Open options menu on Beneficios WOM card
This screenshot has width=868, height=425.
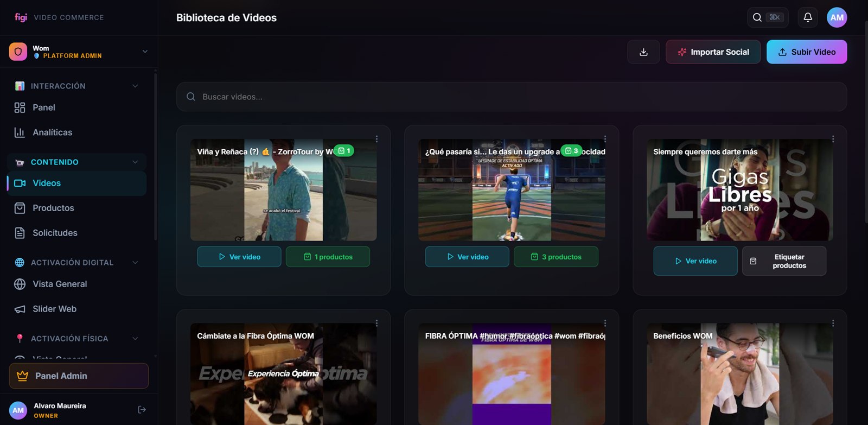pos(833,323)
